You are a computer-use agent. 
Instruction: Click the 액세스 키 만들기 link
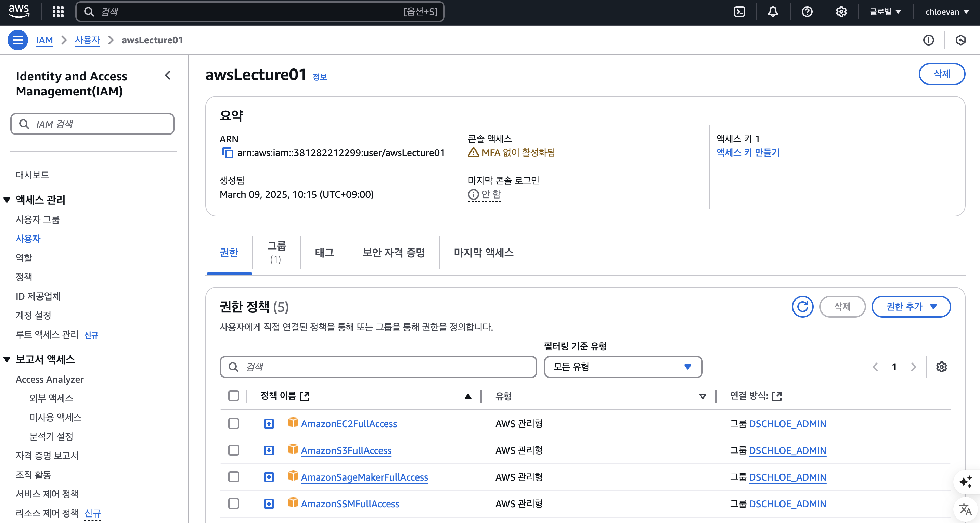pos(748,153)
